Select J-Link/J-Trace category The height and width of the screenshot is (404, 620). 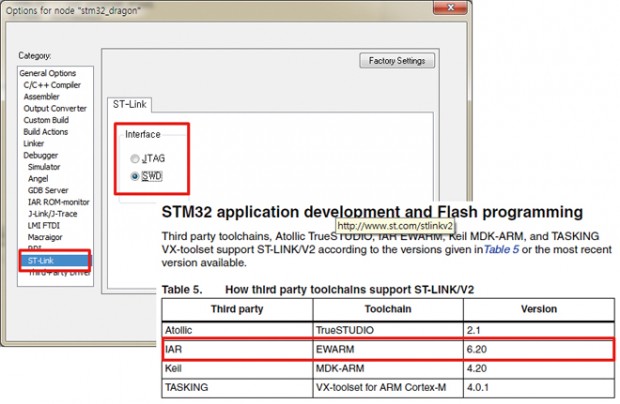point(52,214)
